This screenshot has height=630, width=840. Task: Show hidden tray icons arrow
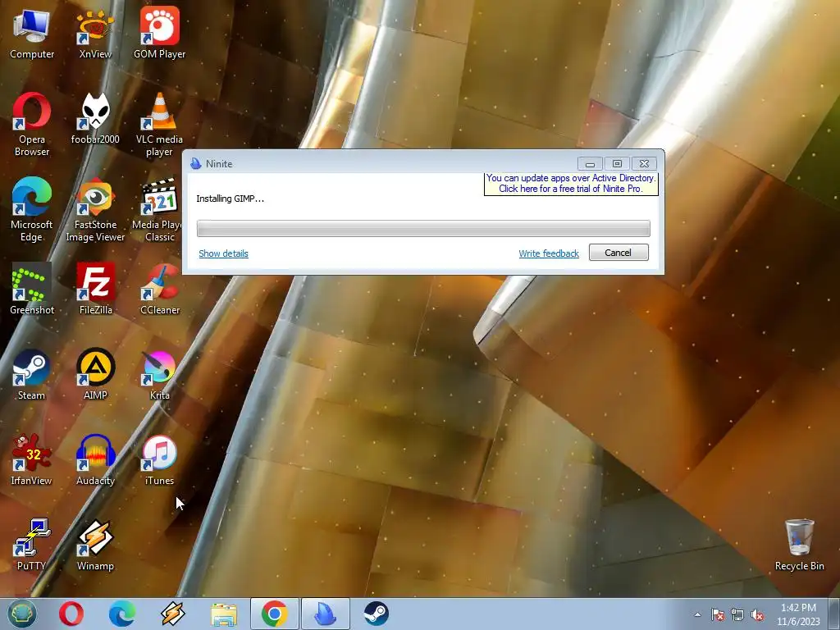point(697,614)
